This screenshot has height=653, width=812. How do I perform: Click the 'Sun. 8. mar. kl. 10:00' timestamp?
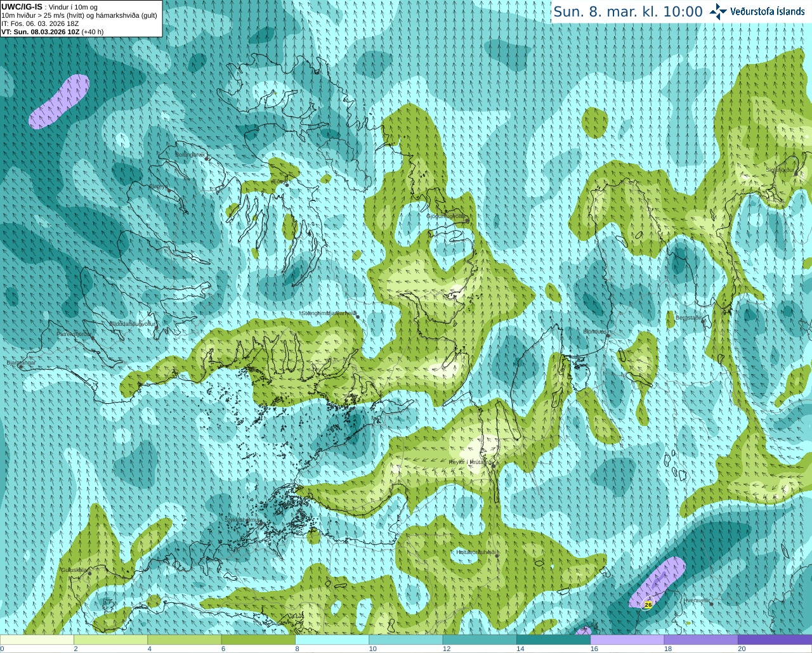(x=628, y=11)
